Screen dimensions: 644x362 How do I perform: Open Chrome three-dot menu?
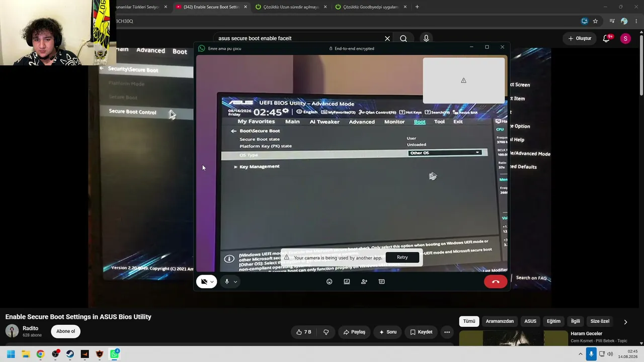[x=636, y=21]
